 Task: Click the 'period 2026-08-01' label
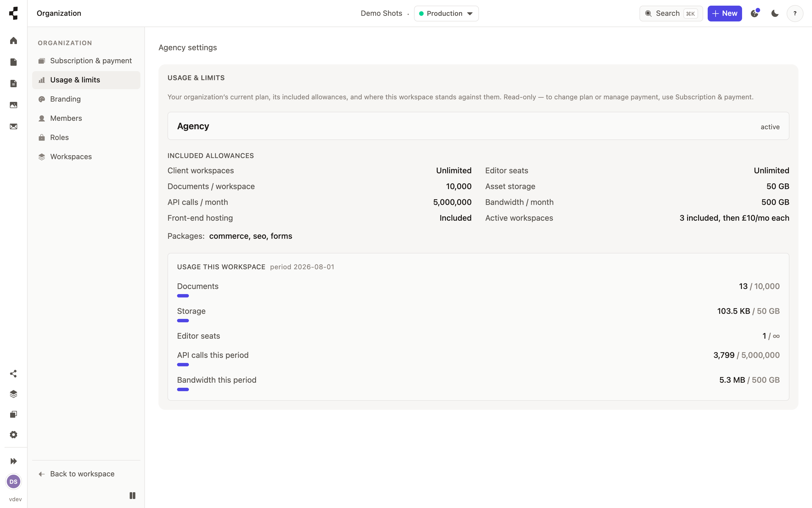pyautogui.click(x=302, y=267)
